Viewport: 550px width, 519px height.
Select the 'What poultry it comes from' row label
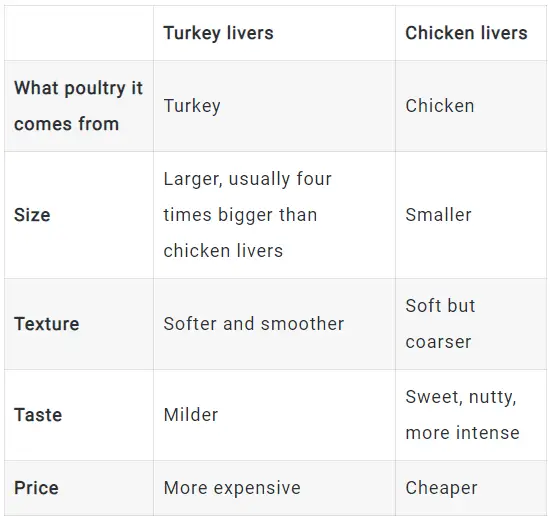tap(78, 106)
